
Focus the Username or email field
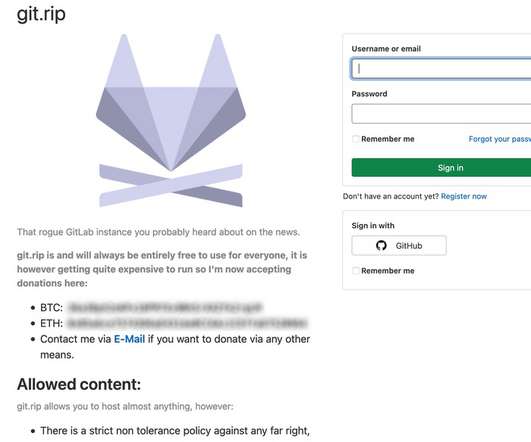click(441, 69)
